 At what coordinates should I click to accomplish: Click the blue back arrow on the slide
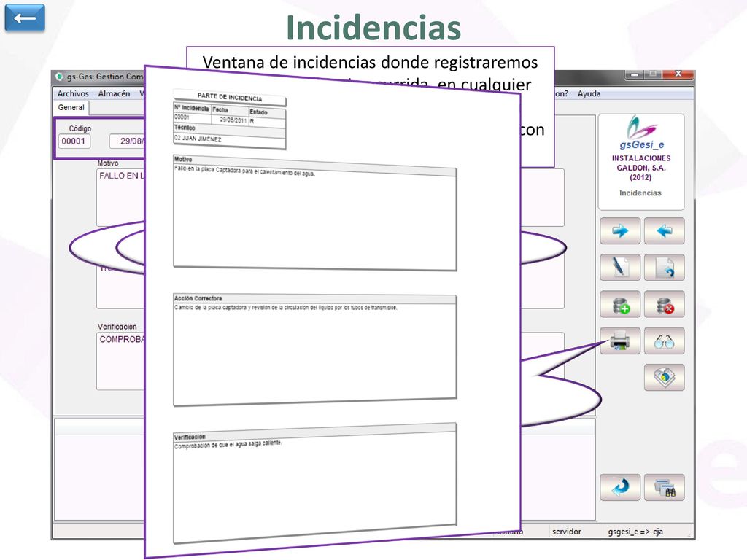pyautogui.click(x=25, y=18)
